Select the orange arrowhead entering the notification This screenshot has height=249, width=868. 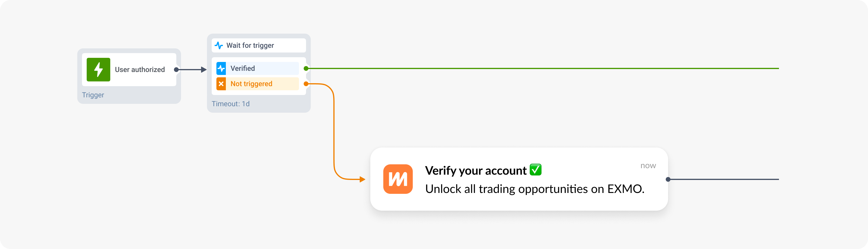click(363, 179)
